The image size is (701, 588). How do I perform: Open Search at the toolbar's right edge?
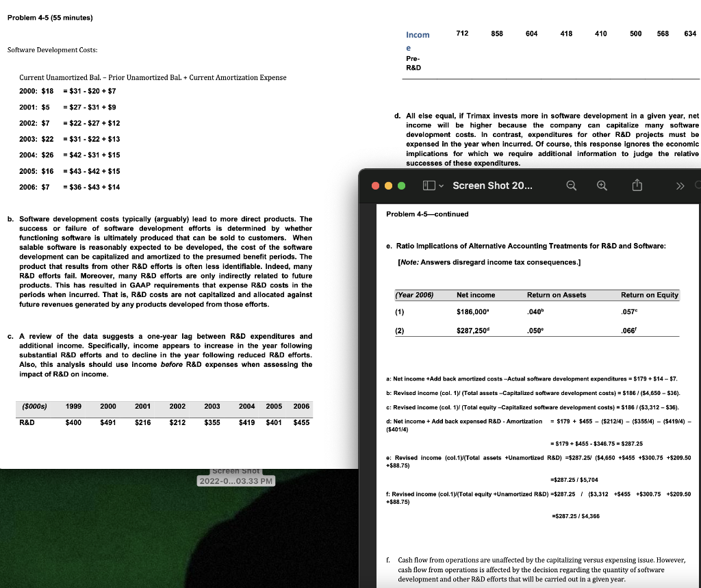(x=698, y=186)
